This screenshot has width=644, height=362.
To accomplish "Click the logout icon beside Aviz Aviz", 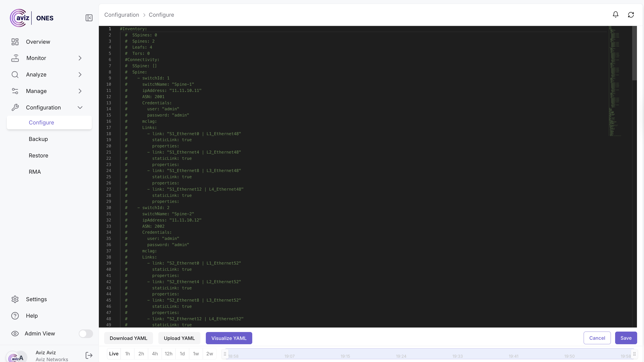I will [x=89, y=355].
